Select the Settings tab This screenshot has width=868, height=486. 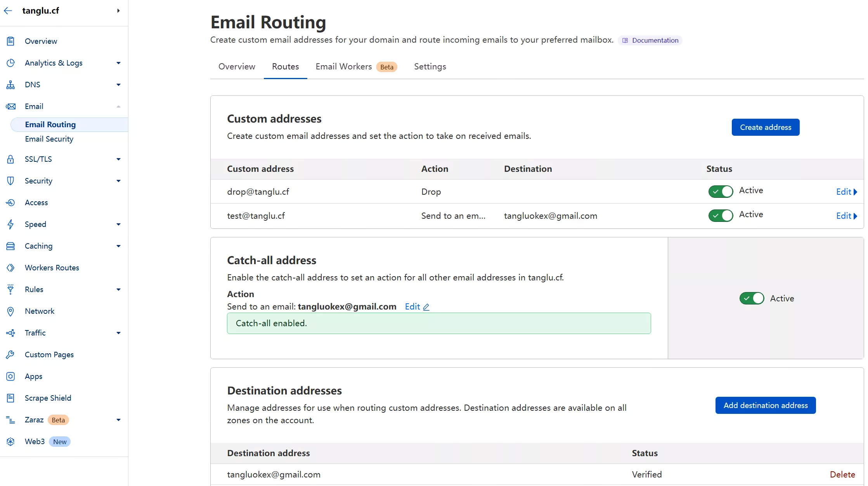pos(430,66)
